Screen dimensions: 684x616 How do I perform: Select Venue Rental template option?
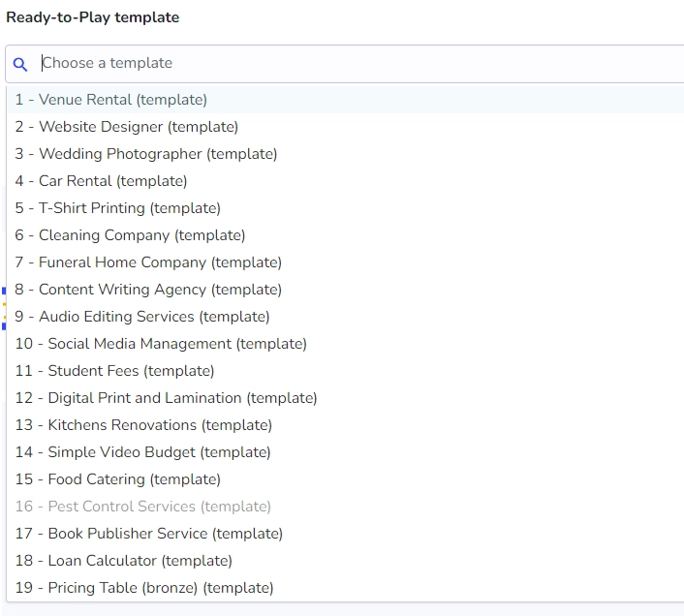(x=346, y=100)
